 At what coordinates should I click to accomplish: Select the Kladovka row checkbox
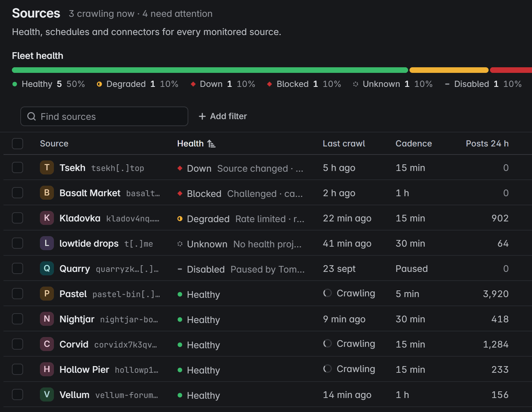click(x=17, y=218)
